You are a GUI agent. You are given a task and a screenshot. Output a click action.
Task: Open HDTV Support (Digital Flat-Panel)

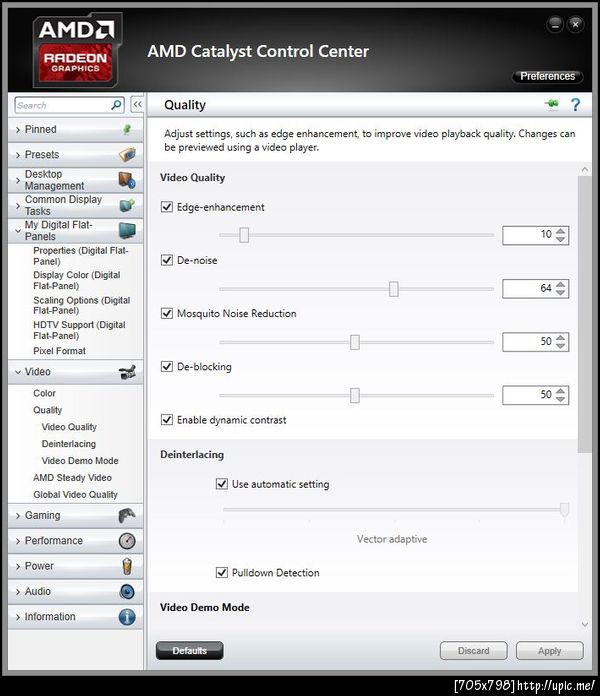pyautogui.click(x=79, y=330)
